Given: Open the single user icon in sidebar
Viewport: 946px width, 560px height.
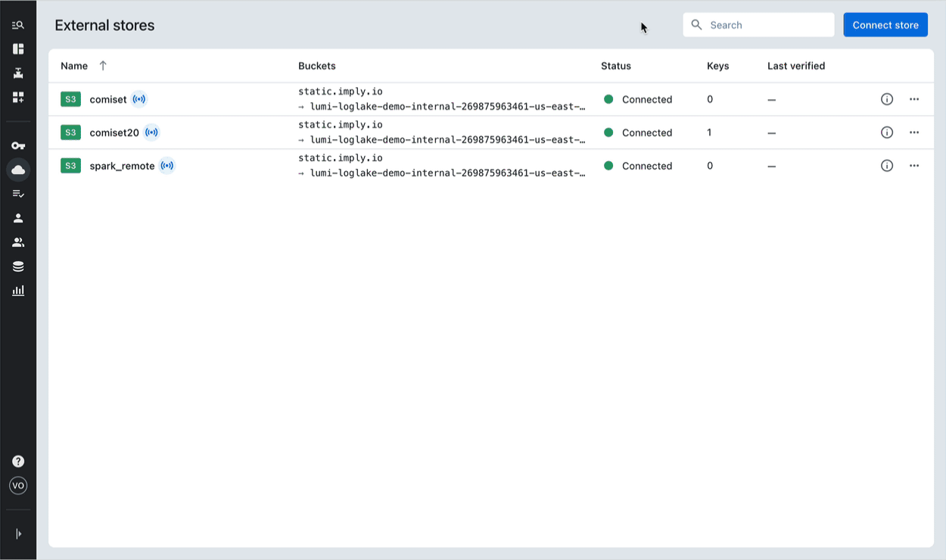Looking at the screenshot, I should coord(18,218).
